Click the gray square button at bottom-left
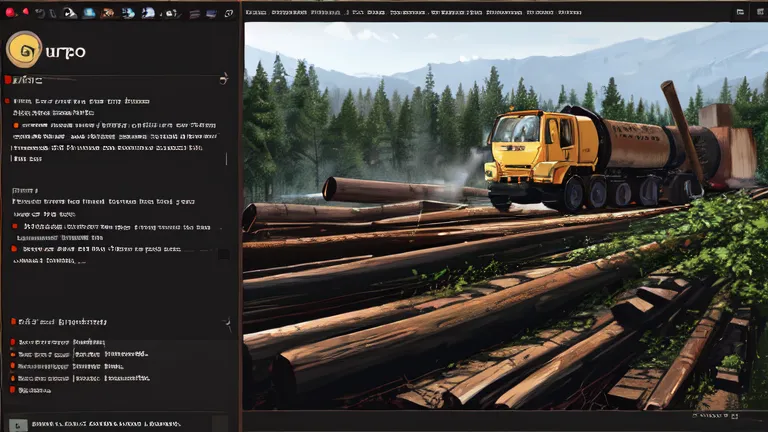The image size is (768, 432). pyautogui.click(x=18, y=425)
